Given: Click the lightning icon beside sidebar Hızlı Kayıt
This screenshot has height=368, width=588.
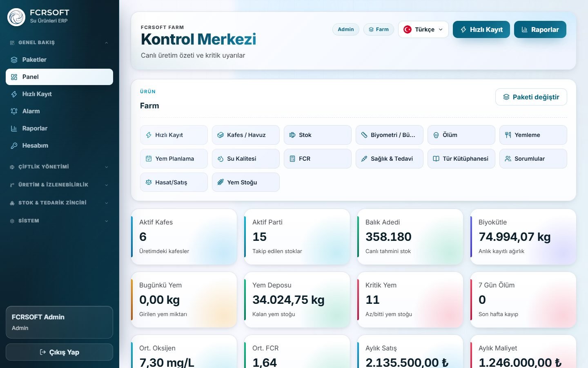Looking at the screenshot, I should (14, 94).
